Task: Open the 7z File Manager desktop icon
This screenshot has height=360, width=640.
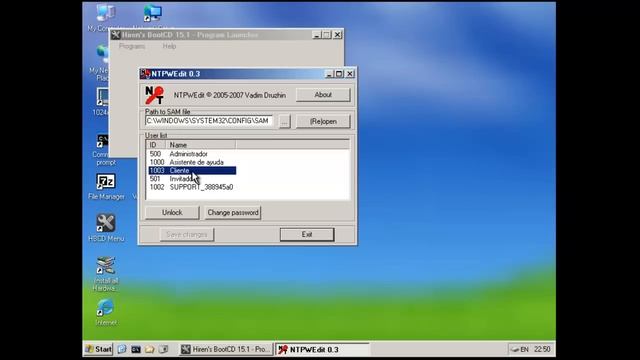Action: 106,182
